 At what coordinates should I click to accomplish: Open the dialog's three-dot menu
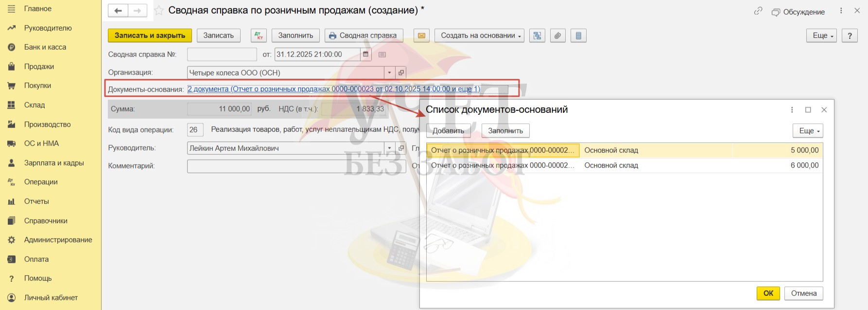tap(792, 110)
